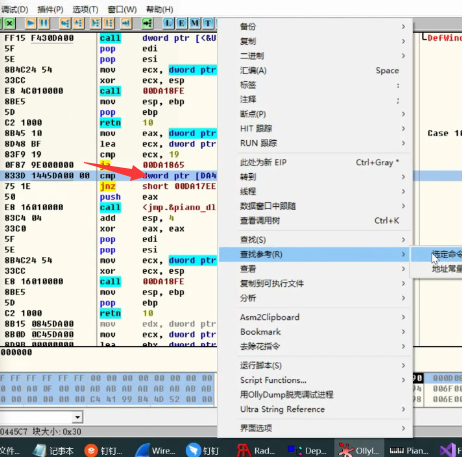Expand the RUN 跟踪 submenu arrow
The width and height of the screenshot is (462, 457).
[403, 143]
